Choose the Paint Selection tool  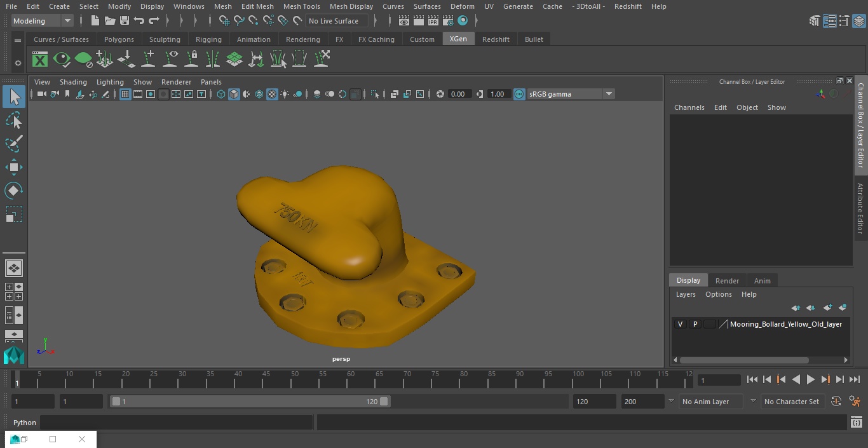tap(14, 144)
